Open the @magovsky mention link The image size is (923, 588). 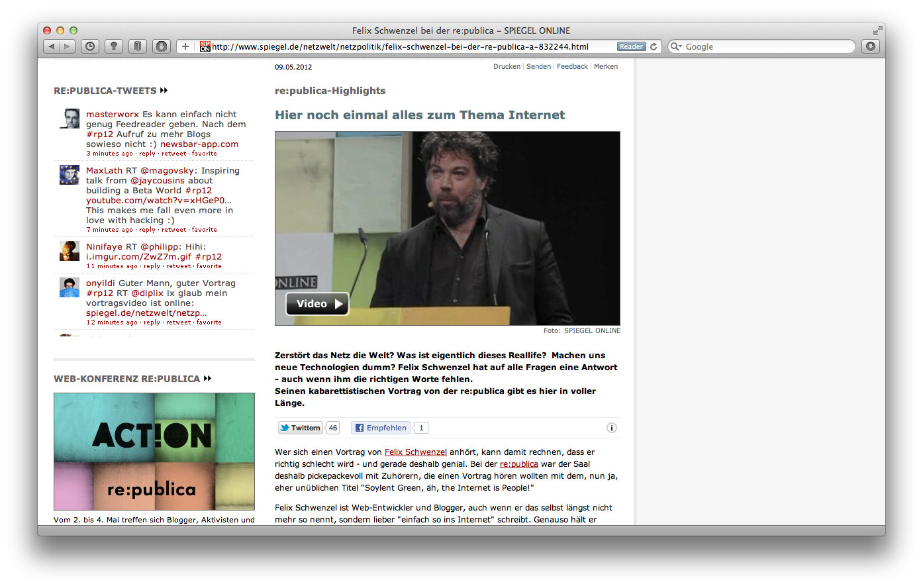[x=168, y=170]
